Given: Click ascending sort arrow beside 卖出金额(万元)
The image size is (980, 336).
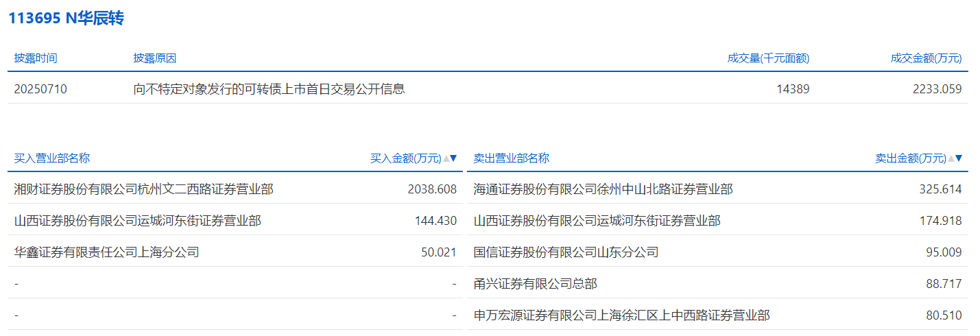Looking at the screenshot, I should point(951,158).
